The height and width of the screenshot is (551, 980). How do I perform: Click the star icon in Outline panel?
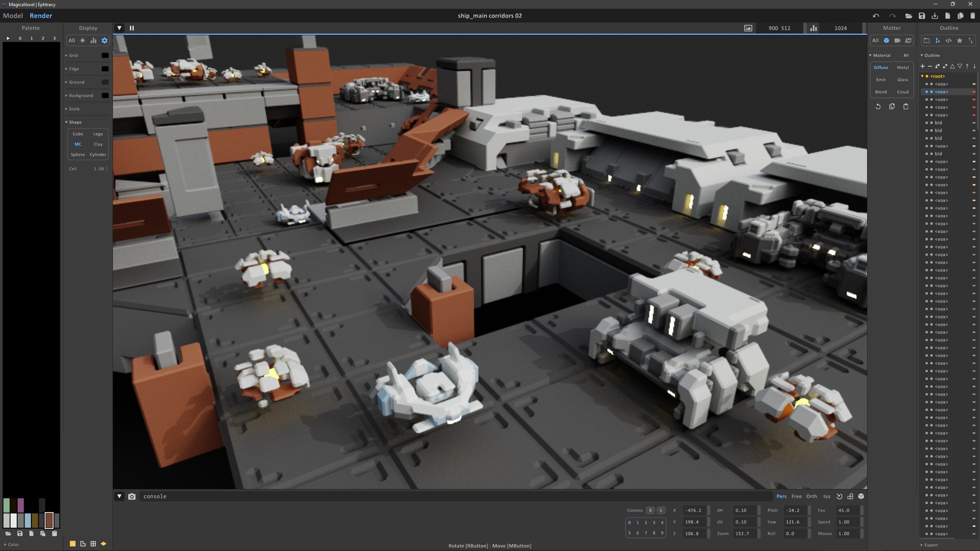point(960,41)
